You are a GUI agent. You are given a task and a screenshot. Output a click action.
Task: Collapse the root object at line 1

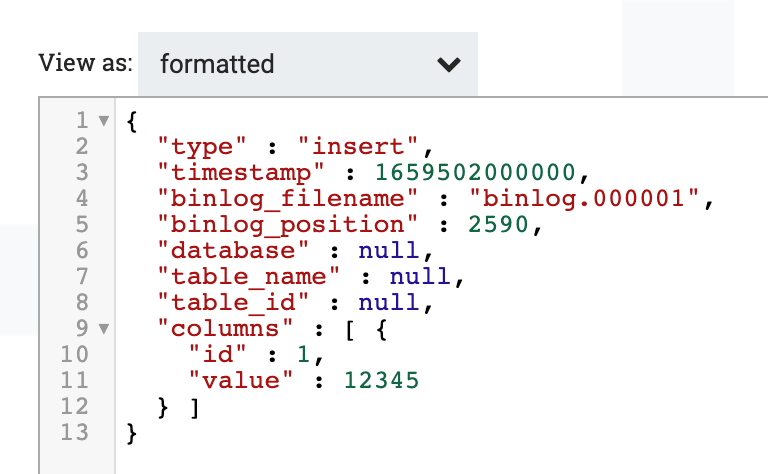coord(103,120)
